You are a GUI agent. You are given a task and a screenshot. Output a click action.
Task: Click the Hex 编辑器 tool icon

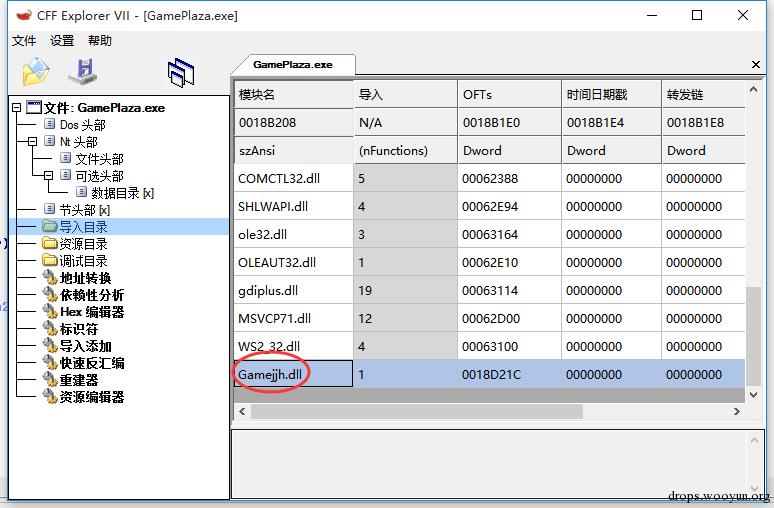click(x=50, y=312)
